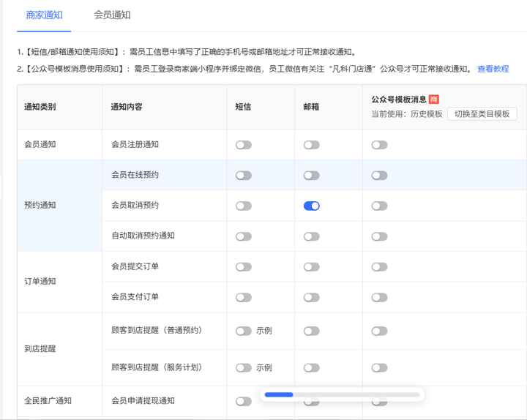The width and height of the screenshot is (527, 420).
Task: Enable 短信 for 会员申请提现通知
Action: click(244, 401)
